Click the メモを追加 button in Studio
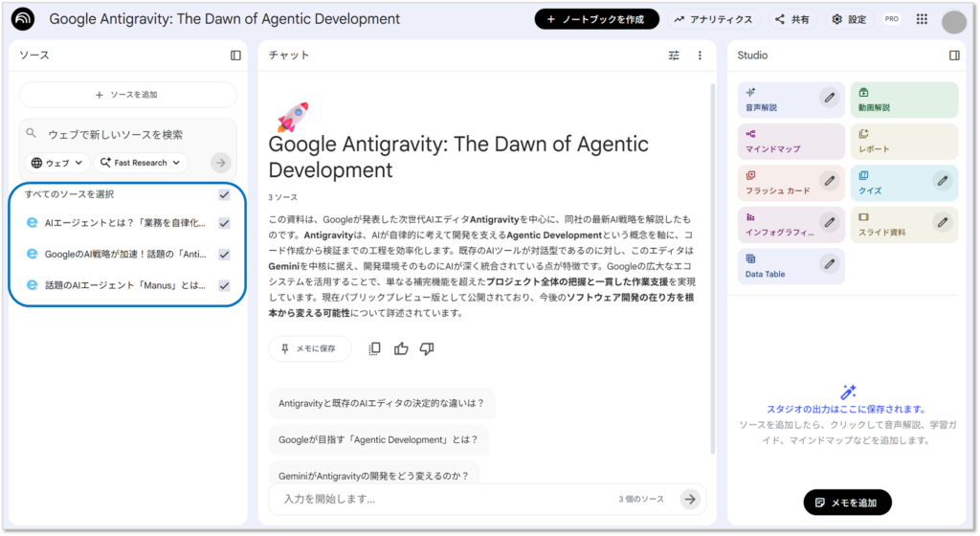980x536 pixels. [847, 502]
